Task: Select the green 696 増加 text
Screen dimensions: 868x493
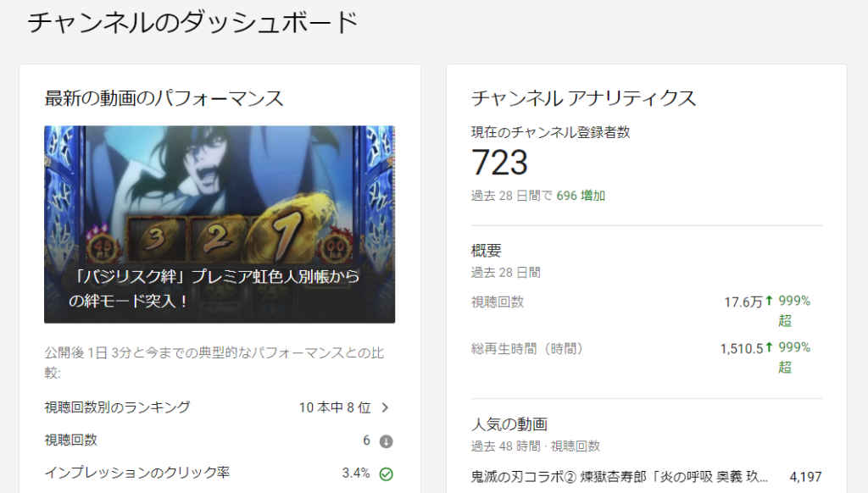Action: [x=581, y=196]
